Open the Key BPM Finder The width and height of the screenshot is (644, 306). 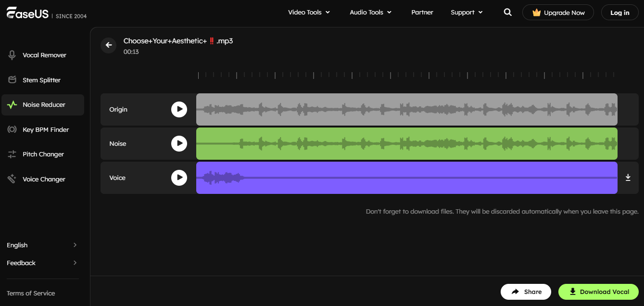(45, 129)
